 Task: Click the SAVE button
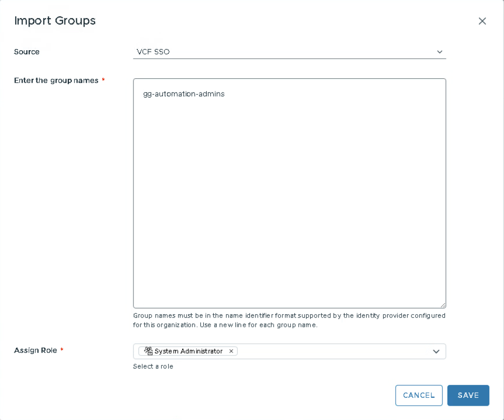tap(468, 395)
